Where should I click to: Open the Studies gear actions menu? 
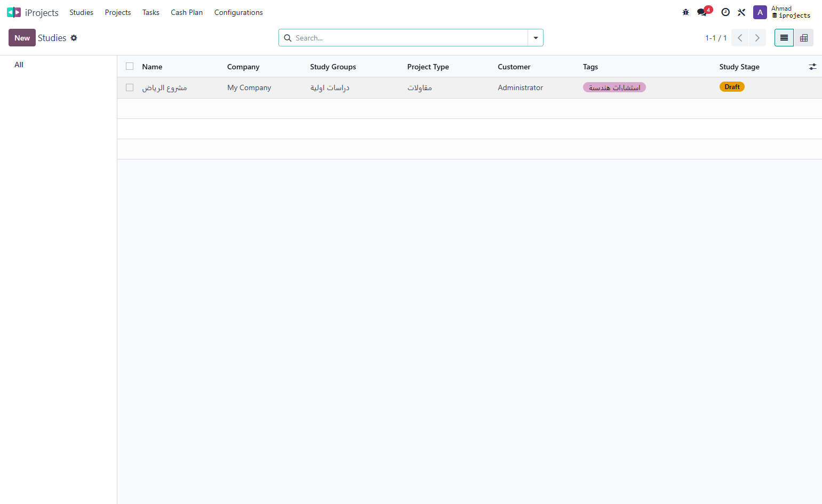74,38
